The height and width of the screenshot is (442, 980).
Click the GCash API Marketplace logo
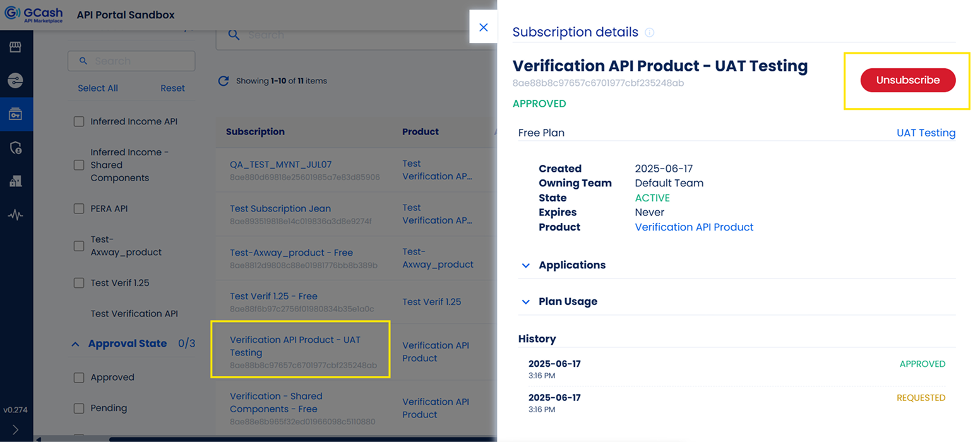point(33,15)
